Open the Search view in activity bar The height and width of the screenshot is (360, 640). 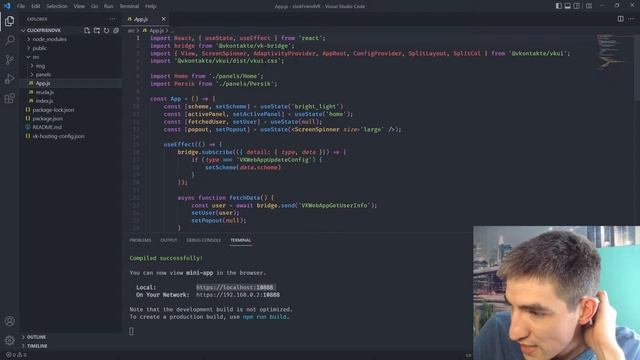[x=9, y=40]
